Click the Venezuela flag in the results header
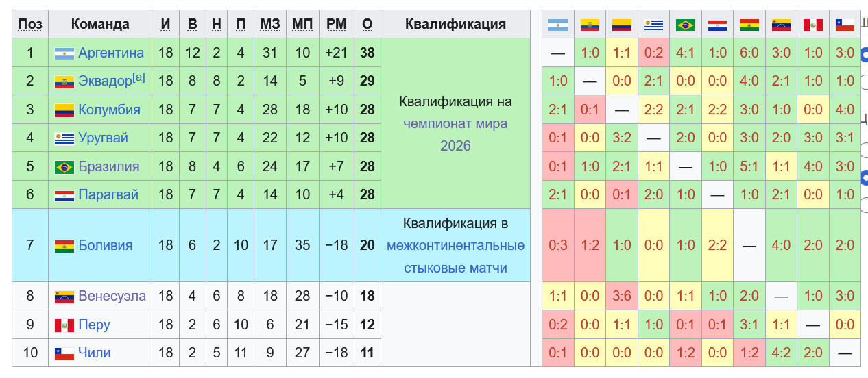The height and width of the screenshot is (378, 868). (x=781, y=25)
